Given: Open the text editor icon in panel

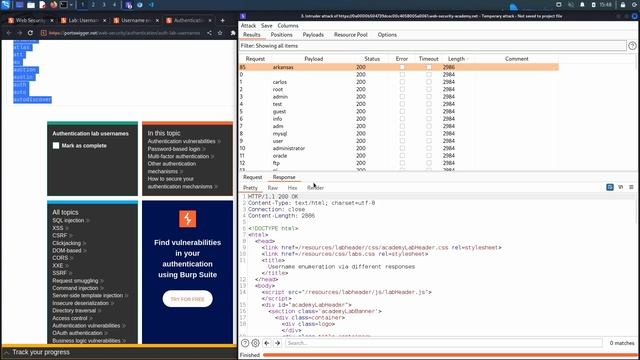Looking at the screenshot, I should click(42, 5).
